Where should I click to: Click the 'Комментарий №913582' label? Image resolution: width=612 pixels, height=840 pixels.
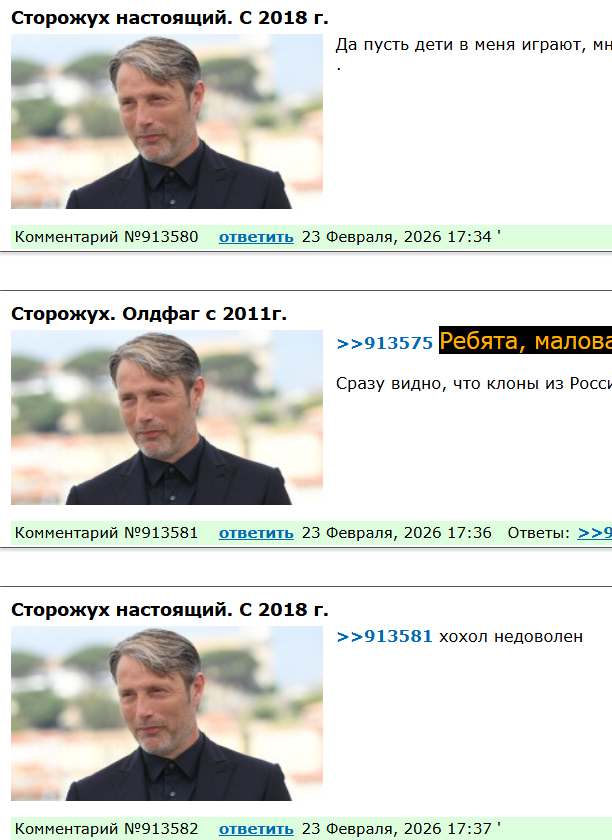(106, 829)
